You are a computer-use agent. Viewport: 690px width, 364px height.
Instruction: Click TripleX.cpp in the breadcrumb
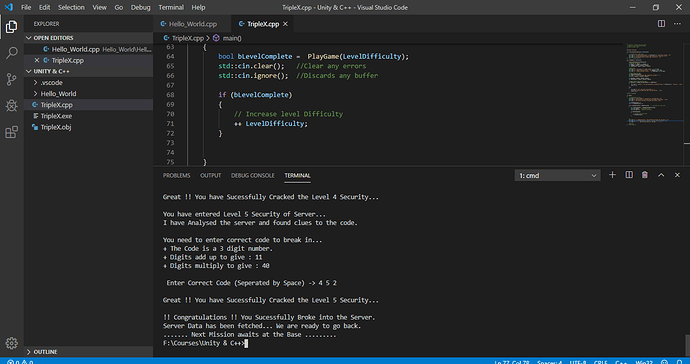pos(188,38)
